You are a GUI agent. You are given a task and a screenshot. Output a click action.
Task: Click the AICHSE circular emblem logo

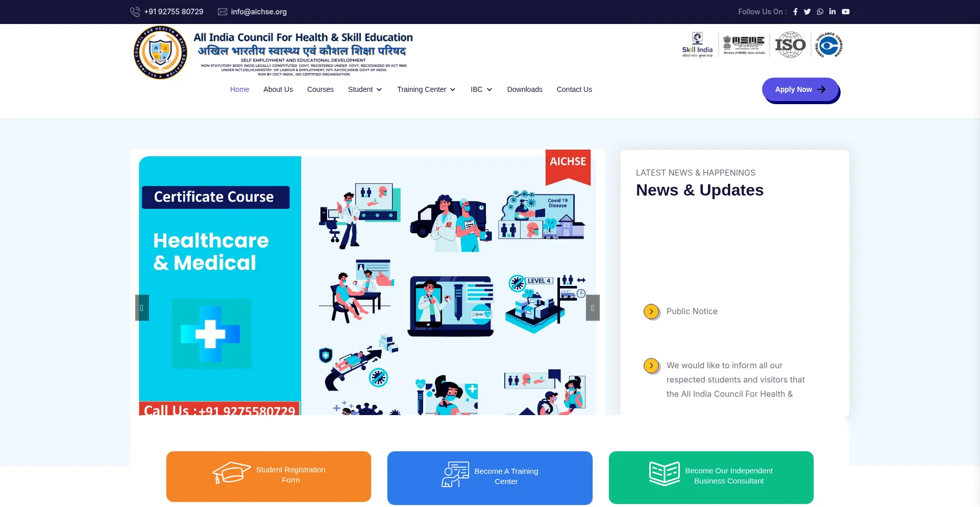click(160, 53)
